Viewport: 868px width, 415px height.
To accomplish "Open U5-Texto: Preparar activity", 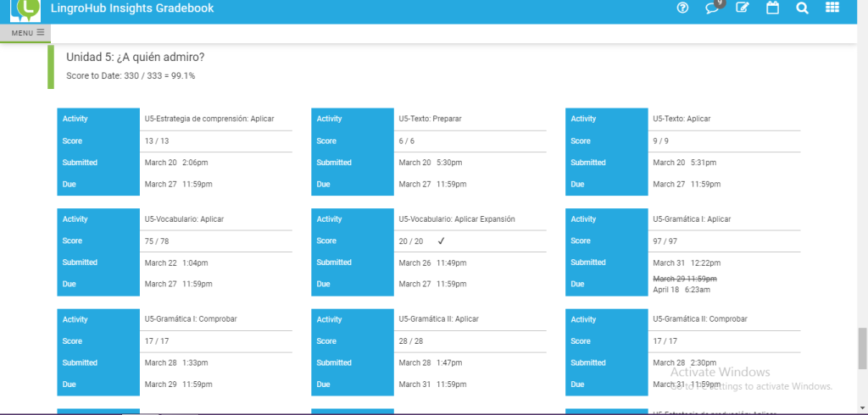I will [x=430, y=119].
